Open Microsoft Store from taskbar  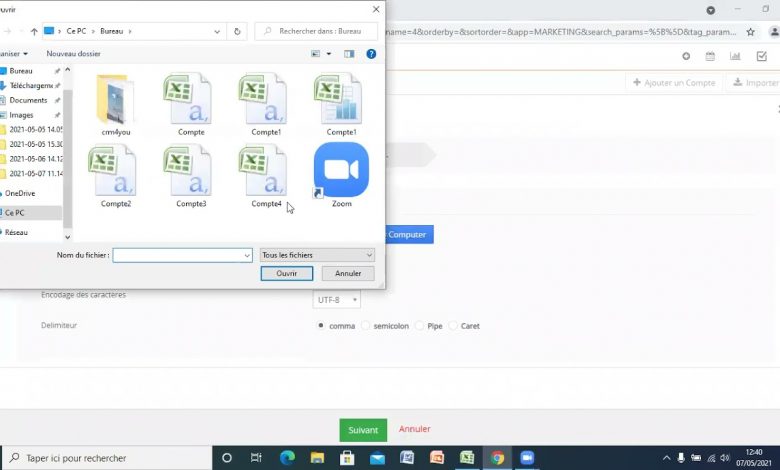347,458
